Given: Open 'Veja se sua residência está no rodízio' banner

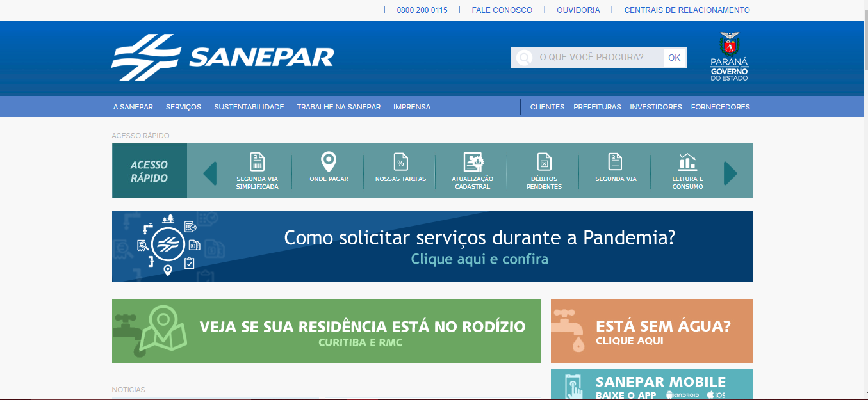Looking at the screenshot, I should [327, 331].
